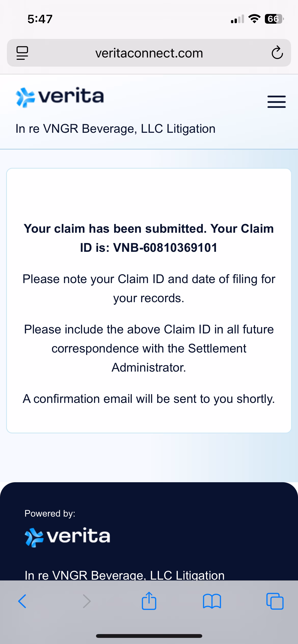
Task: Click the Verita logo in the footer
Action: (x=67, y=537)
